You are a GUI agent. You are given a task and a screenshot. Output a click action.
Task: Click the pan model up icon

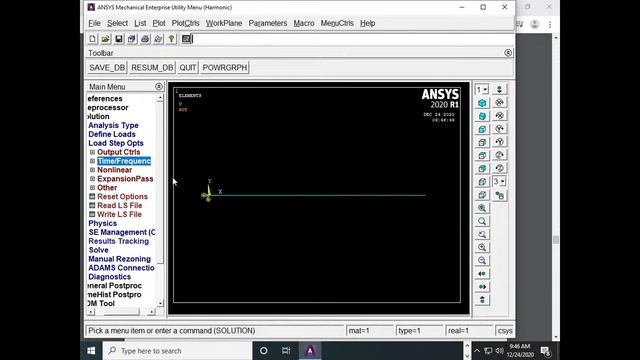click(482, 300)
